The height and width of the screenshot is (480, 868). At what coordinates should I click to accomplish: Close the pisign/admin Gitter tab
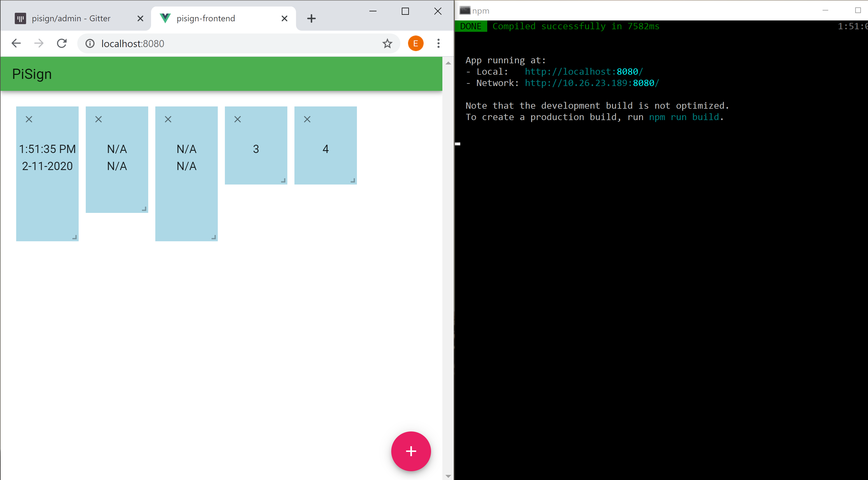141,18
